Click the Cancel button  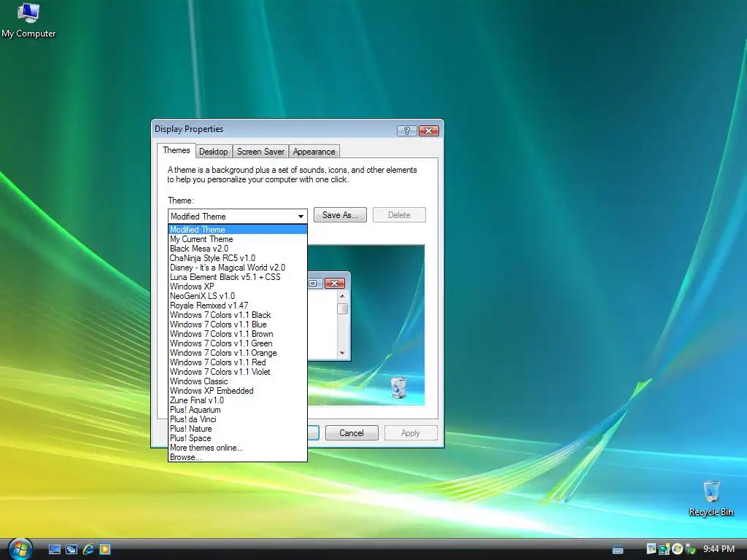352,433
